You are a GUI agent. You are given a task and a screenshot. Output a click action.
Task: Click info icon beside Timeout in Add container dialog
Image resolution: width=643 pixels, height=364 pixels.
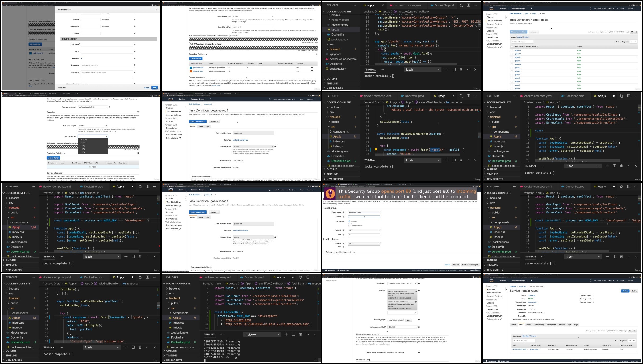tap(135, 20)
